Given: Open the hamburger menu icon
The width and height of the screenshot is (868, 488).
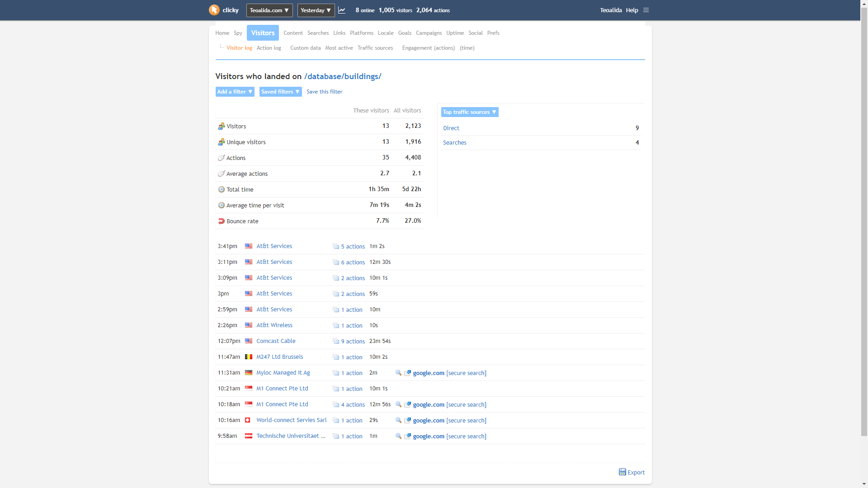Looking at the screenshot, I should coord(646,10).
